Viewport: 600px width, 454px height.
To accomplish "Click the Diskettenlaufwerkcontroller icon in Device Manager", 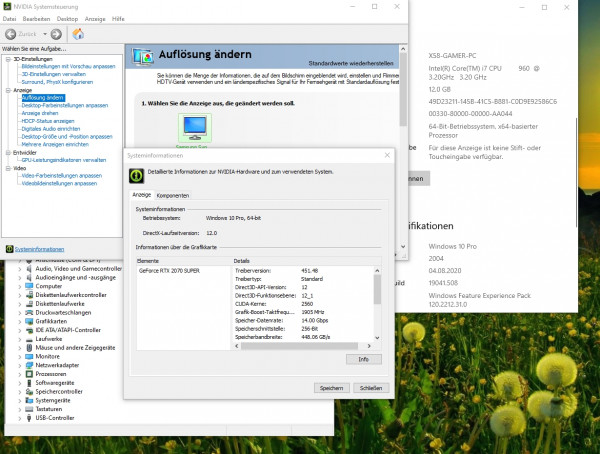I will pos(29,295).
